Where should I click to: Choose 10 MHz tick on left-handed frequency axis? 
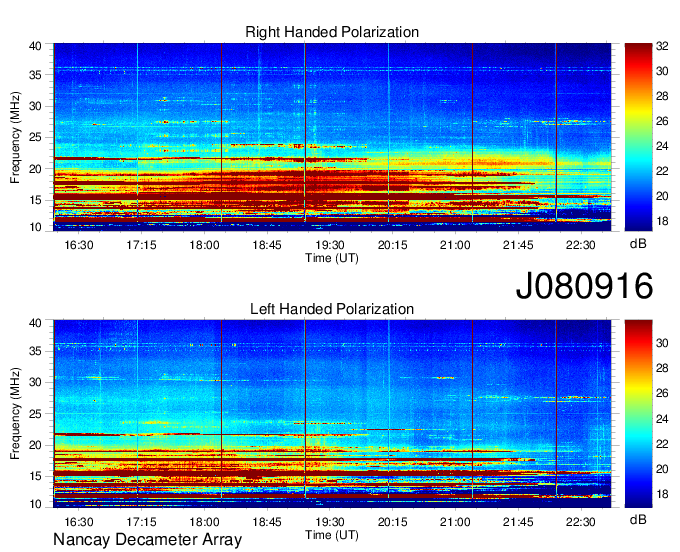(35, 504)
